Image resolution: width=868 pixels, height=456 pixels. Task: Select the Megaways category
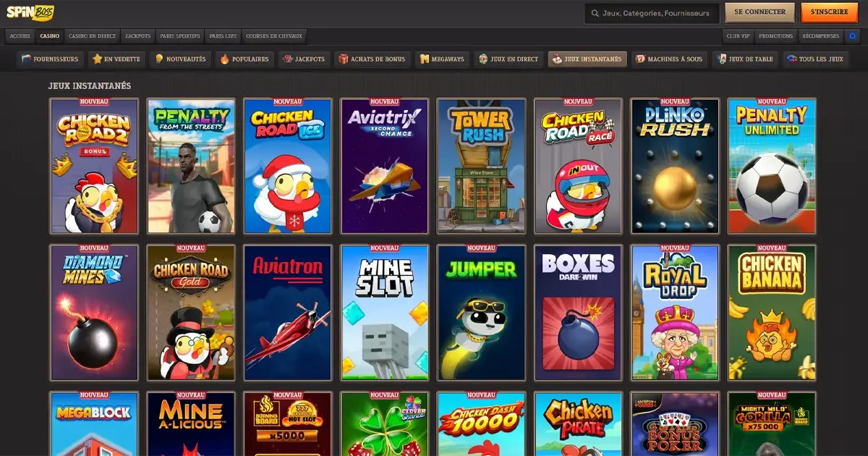(442, 59)
